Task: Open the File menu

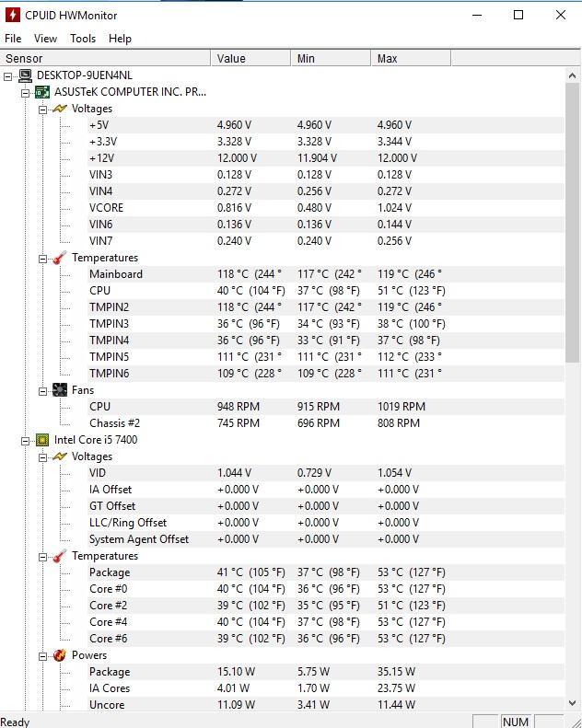Action: [x=13, y=39]
